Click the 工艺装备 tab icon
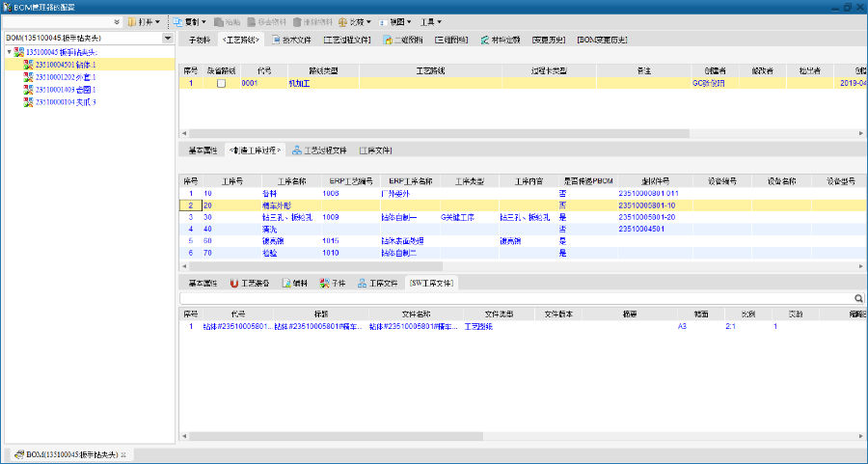868x464 pixels. [x=233, y=284]
